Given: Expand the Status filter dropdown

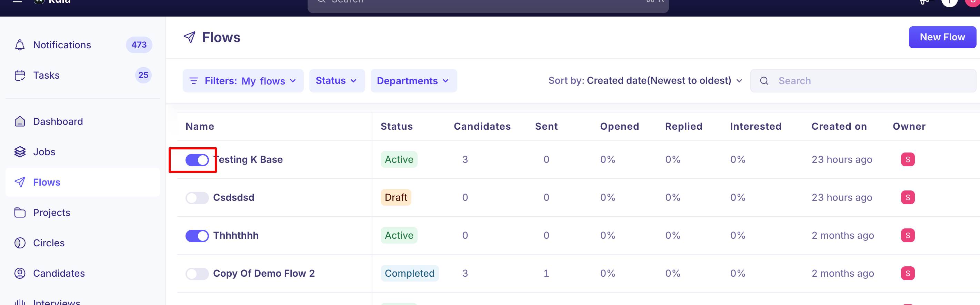Looking at the screenshot, I should coord(337,81).
